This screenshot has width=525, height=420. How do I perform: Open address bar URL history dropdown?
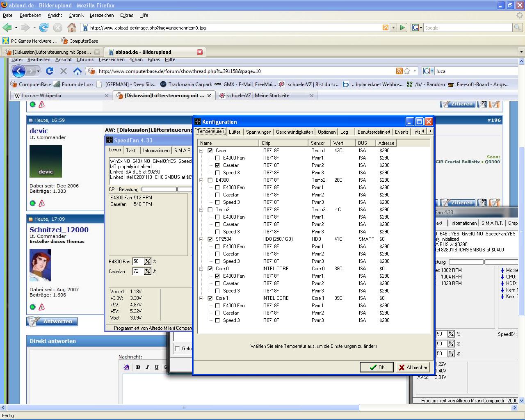(x=393, y=27)
